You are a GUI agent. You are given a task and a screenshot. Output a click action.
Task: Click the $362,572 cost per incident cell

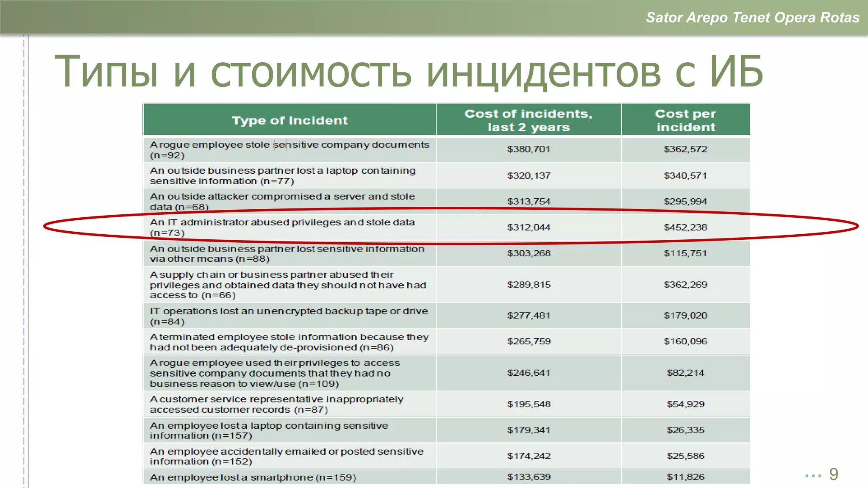685,149
